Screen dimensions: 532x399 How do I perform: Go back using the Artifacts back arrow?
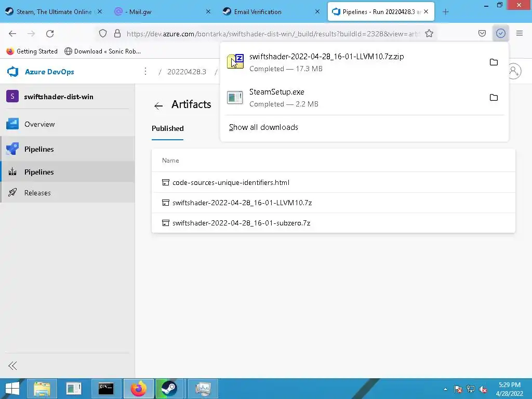click(158, 105)
